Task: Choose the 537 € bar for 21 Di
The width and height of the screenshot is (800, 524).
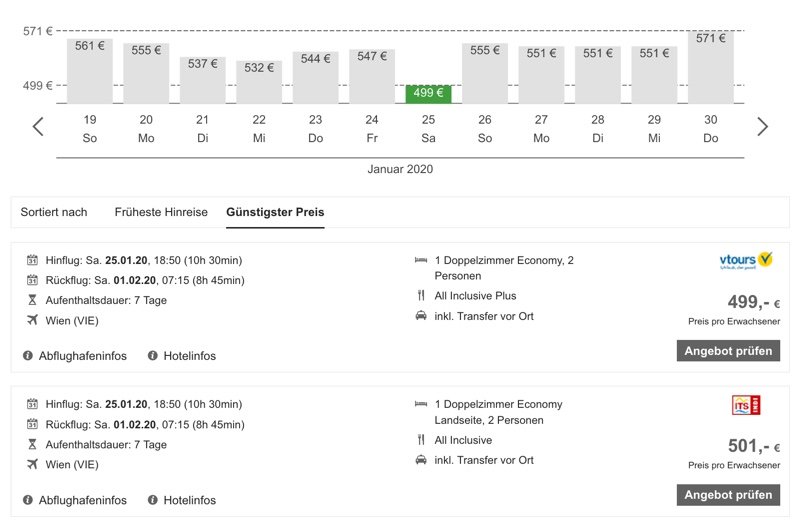Action: coord(203,80)
